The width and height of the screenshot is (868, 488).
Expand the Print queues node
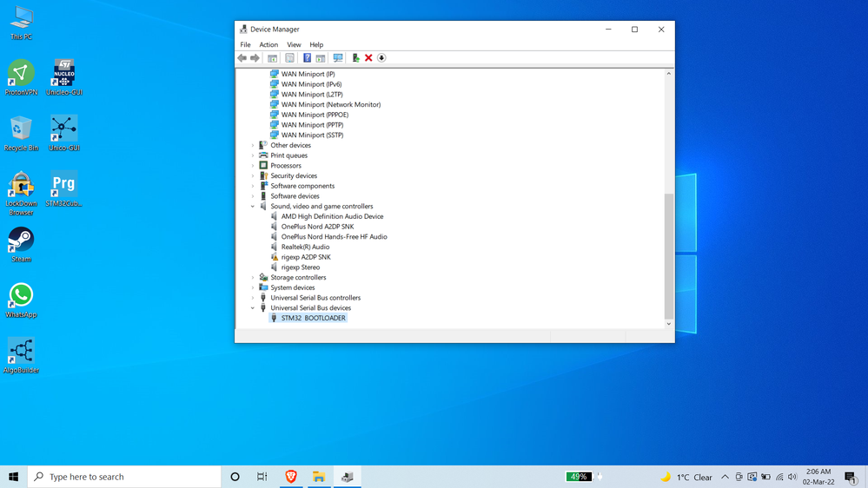click(253, 155)
